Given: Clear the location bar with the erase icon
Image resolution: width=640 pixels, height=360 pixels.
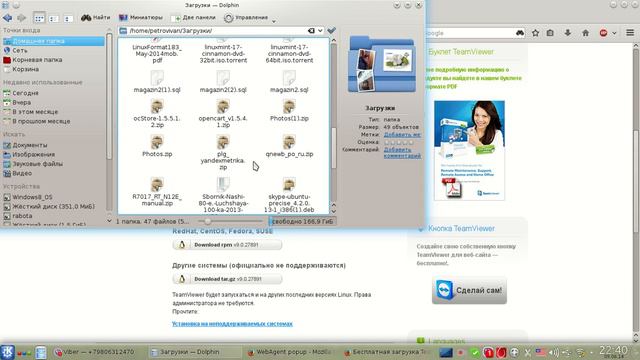Looking at the screenshot, I should click(x=311, y=31).
